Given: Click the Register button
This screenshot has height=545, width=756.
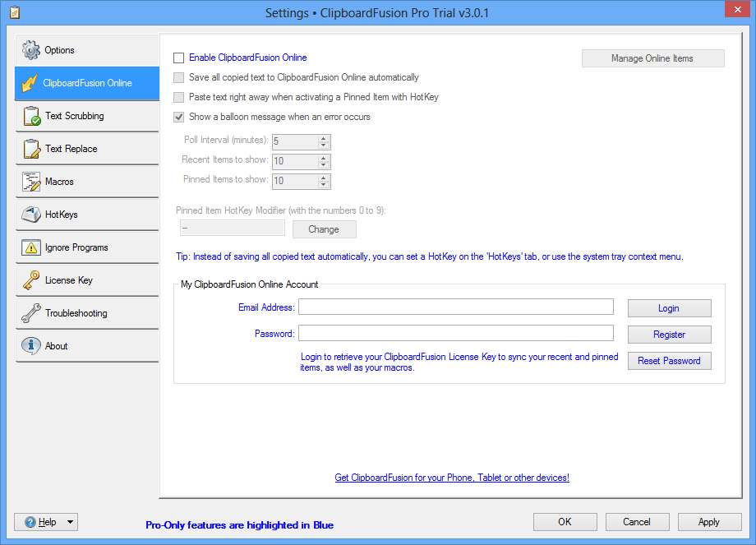Looking at the screenshot, I should click(669, 335).
